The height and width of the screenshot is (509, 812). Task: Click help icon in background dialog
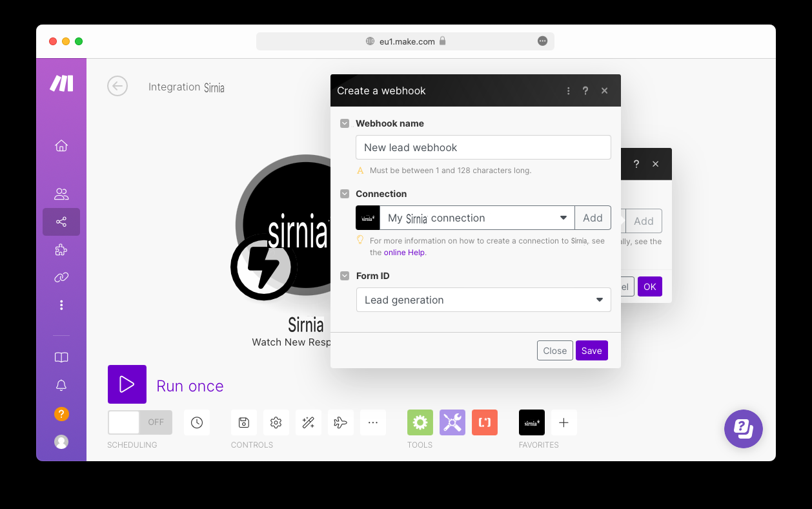pyautogui.click(x=636, y=164)
